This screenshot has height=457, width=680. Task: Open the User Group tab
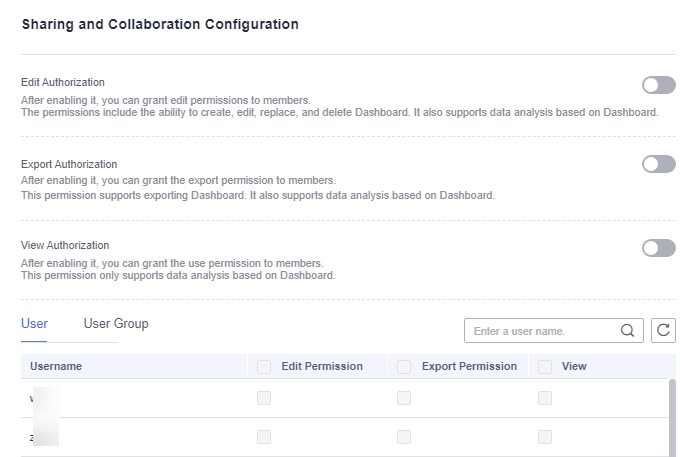pyautogui.click(x=116, y=324)
